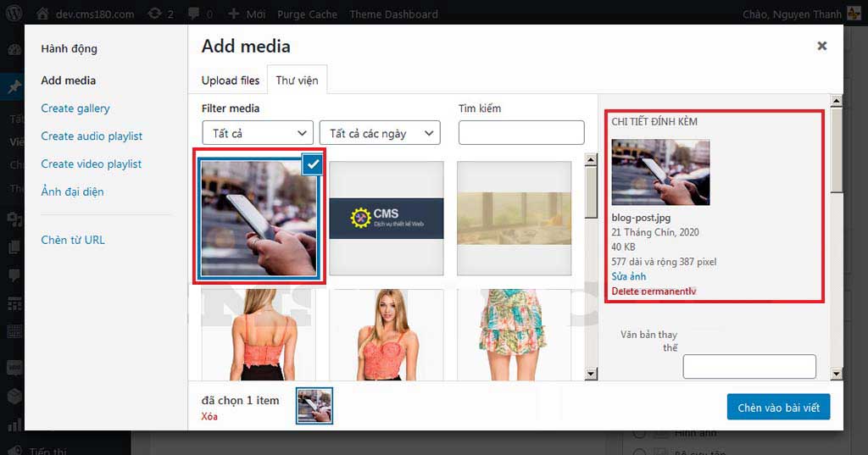
Task: Click media grid scrollbar down arrow
Action: 591,375
